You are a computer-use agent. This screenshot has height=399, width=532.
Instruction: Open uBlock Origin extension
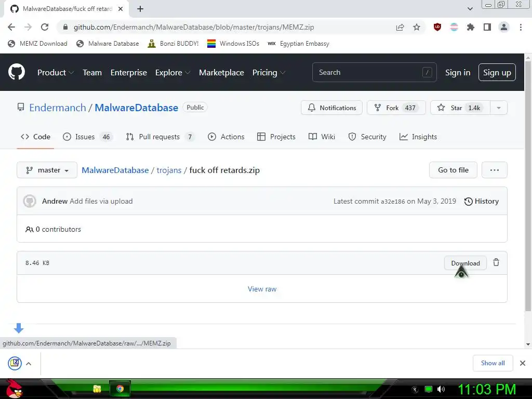point(437,27)
